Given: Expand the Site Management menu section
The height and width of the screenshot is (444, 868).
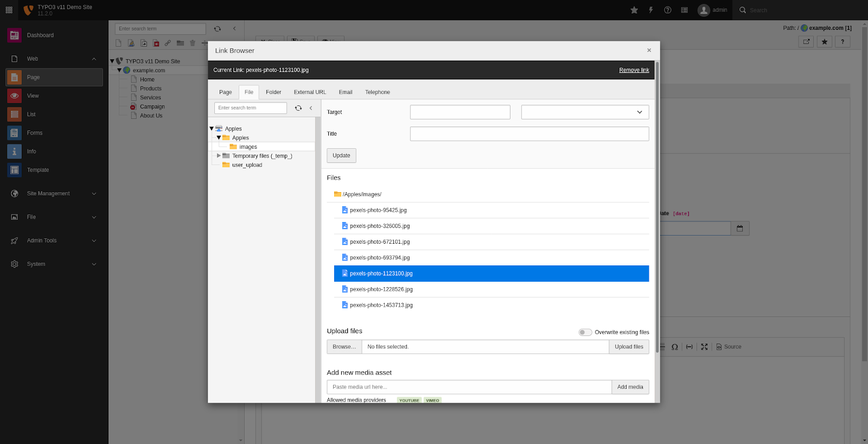Looking at the screenshot, I should [x=54, y=194].
